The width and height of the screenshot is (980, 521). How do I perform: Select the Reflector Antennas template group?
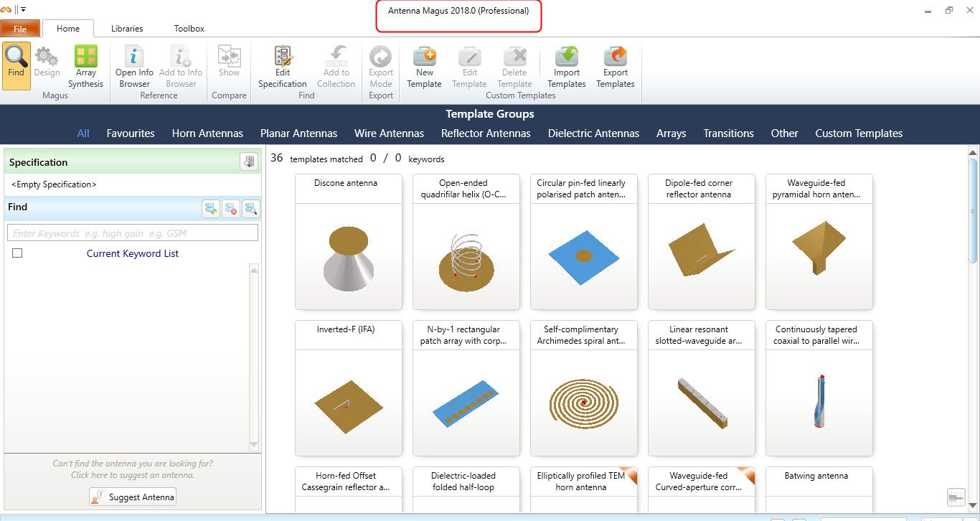point(486,133)
